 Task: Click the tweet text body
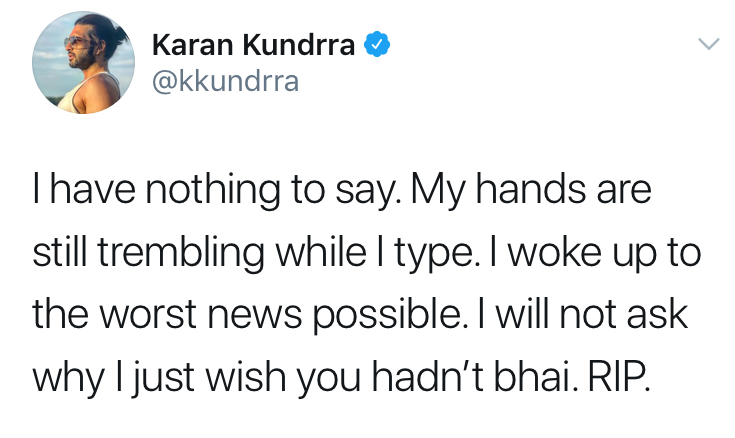click(x=367, y=284)
